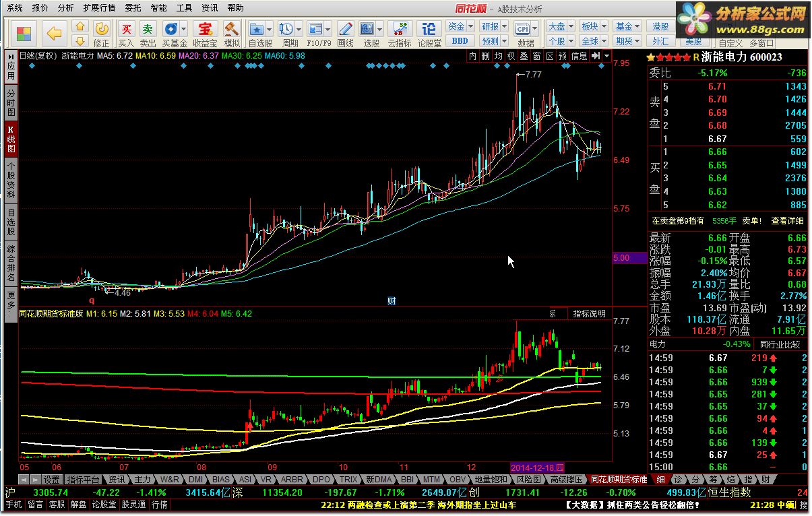Toggle 区 interval statistics option
The height and width of the screenshot is (516, 812).
pyautogui.click(x=549, y=57)
